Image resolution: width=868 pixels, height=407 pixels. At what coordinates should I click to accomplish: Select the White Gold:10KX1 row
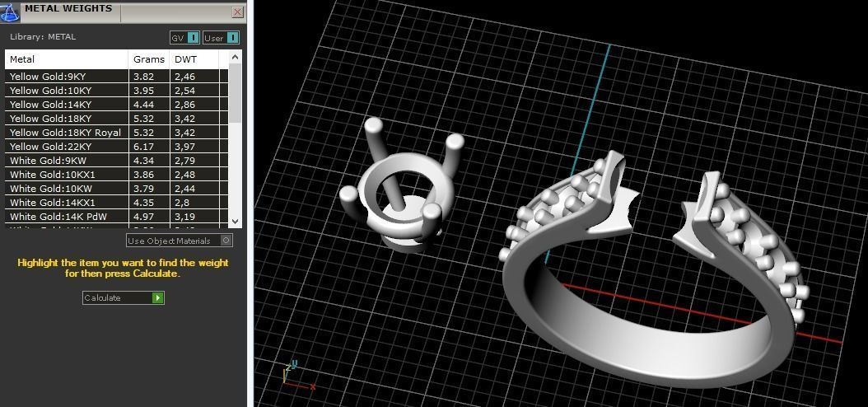[116, 175]
